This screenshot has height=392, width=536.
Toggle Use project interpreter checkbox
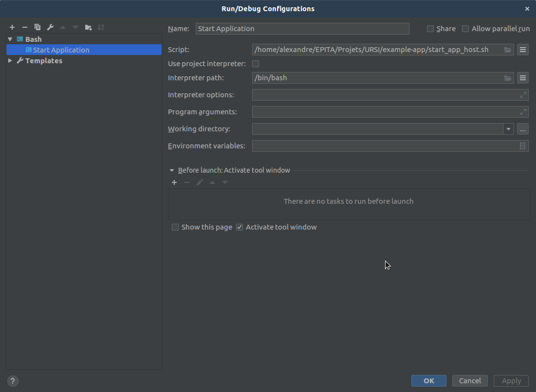(256, 64)
